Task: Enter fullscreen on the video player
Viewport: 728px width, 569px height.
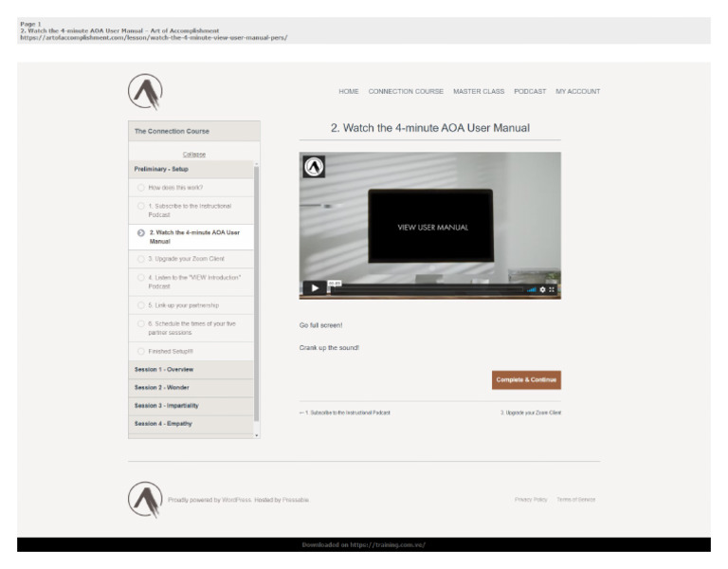Action: pos(552,289)
